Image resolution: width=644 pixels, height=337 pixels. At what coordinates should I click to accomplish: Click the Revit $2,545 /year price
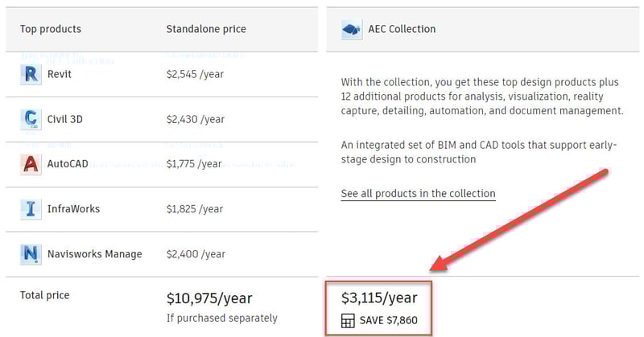195,74
